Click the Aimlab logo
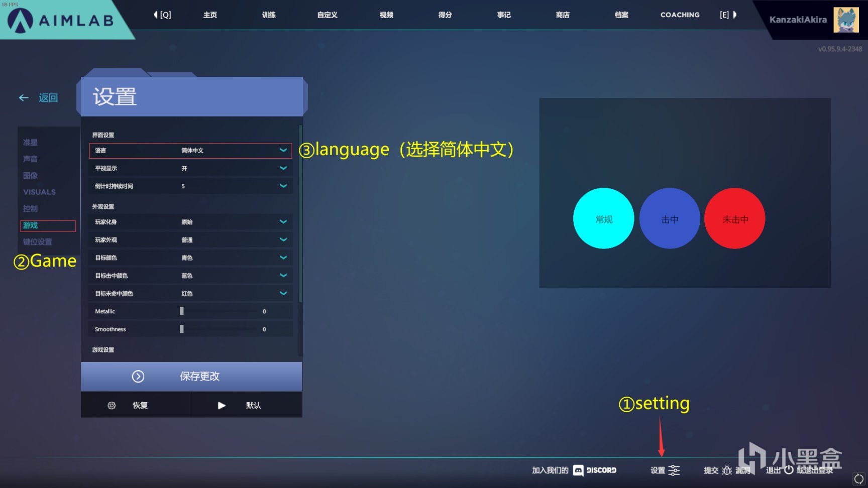 tap(61, 20)
